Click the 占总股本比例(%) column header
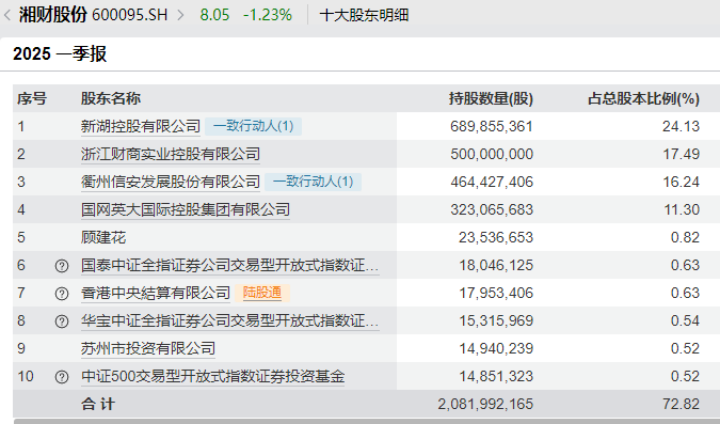Viewport: 720px width, 424px height. (x=644, y=99)
